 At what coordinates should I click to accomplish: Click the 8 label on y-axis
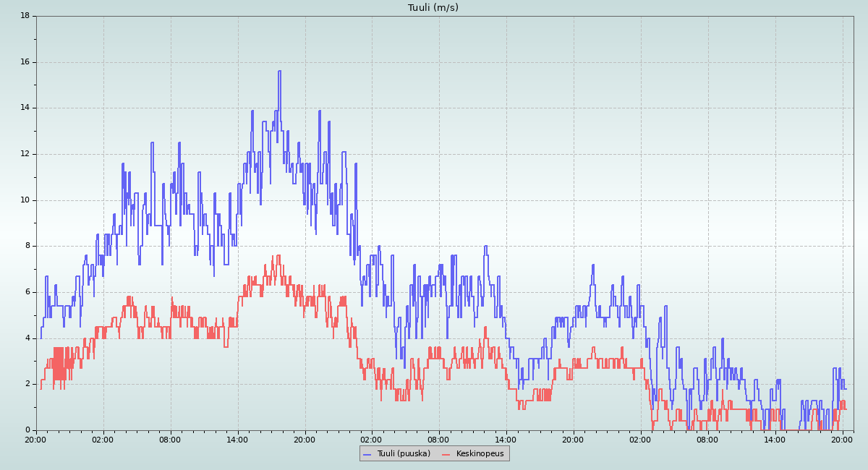tap(27, 246)
